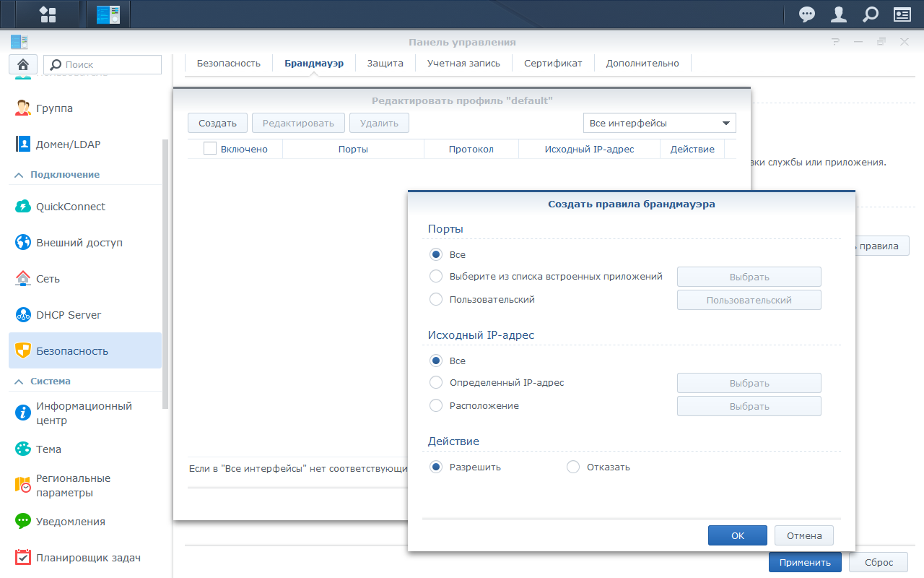
Task: Click the Control Panel home icon
Action: (23, 64)
